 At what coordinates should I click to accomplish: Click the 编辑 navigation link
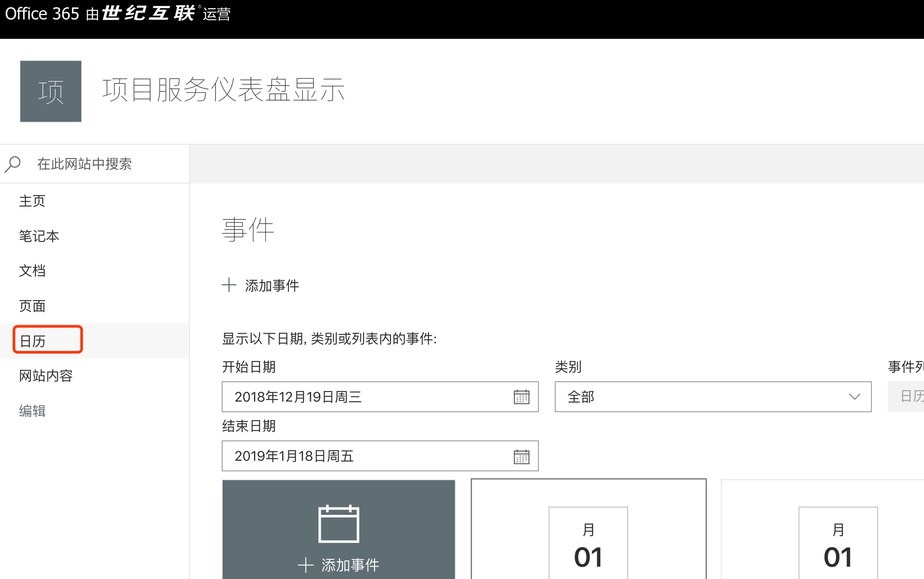point(32,411)
